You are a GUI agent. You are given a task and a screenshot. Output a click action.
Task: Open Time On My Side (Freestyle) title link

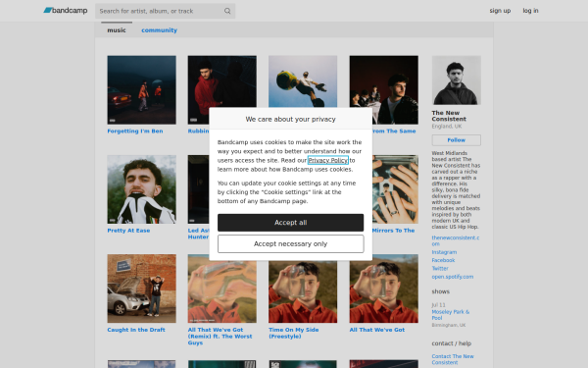[x=294, y=333]
